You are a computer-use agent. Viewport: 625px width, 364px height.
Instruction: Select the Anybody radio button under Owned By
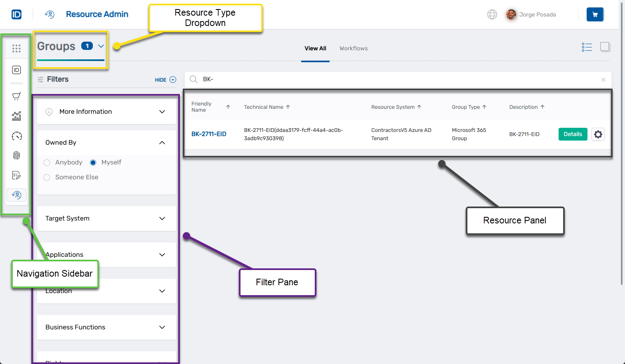coord(47,162)
